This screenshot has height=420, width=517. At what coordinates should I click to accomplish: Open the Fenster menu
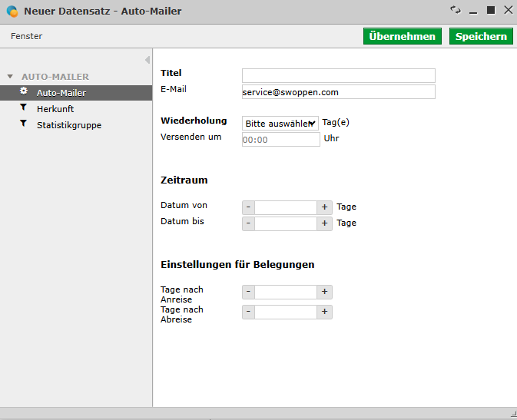click(x=26, y=36)
